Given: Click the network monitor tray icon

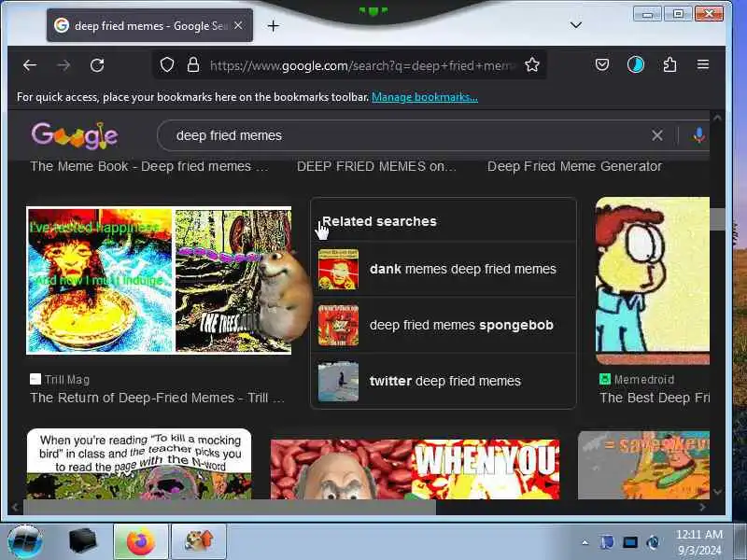Looking at the screenshot, I should (630, 542).
